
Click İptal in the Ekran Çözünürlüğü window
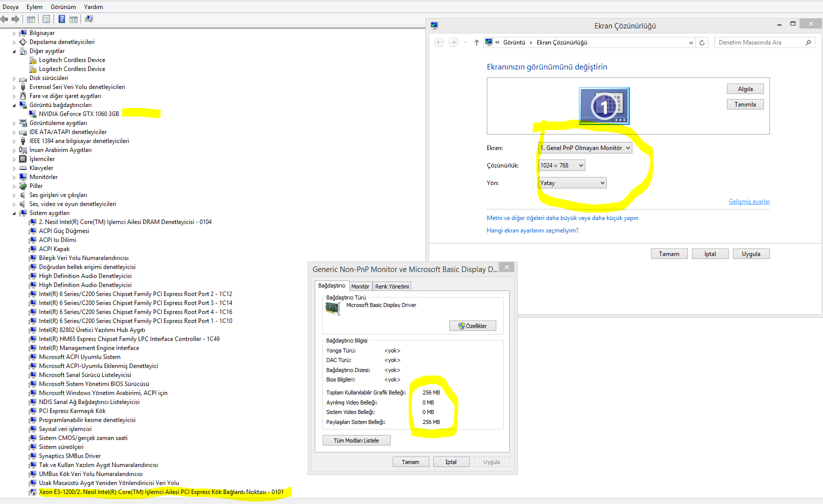710,254
